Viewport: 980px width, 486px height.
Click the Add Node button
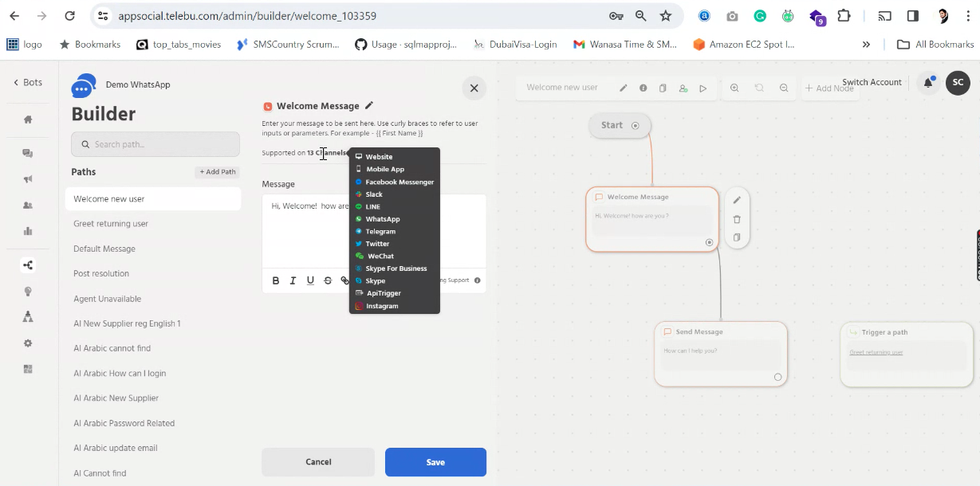828,88
